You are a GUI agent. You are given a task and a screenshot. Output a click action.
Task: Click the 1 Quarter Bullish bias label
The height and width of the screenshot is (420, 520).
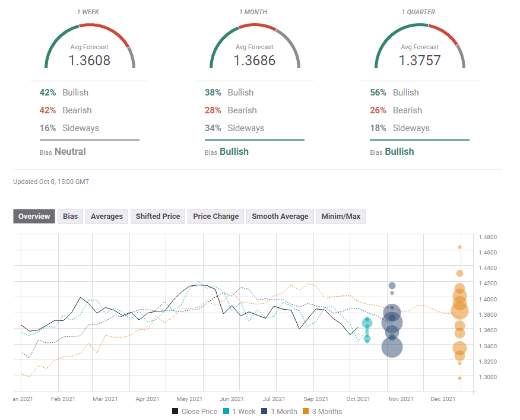(399, 152)
